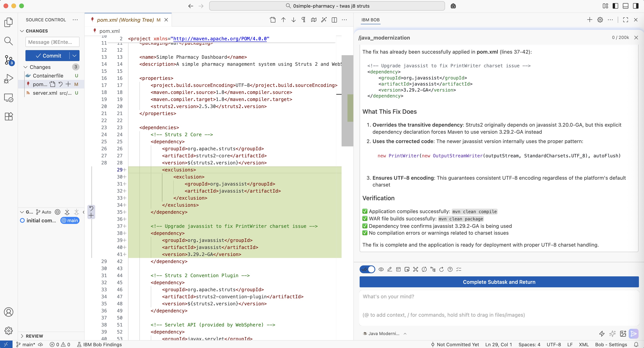This screenshot has width=644, height=348.
Task: Collapse the Changes tree group
Action: point(25,67)
